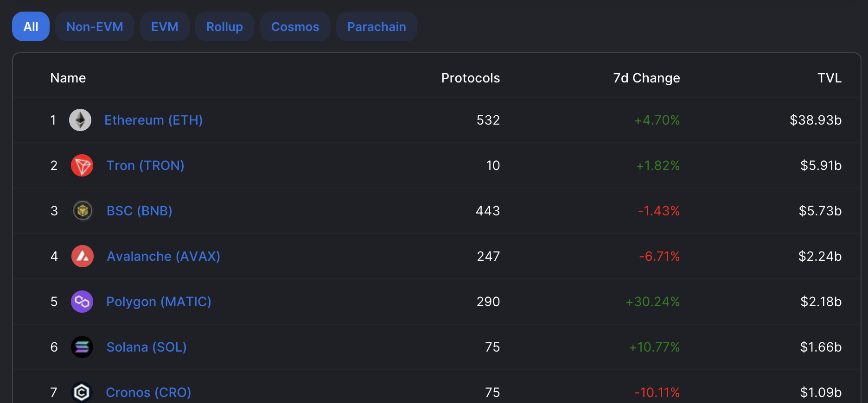The width and height of the screenshot is (868, 403).
Task: Switch to the Non-EVM tab
Action: click(95, 26)
